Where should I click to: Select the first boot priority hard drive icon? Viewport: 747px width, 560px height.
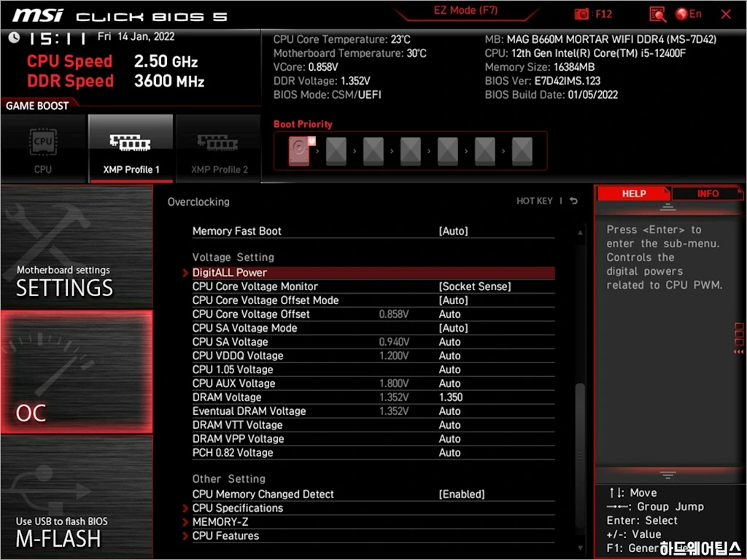coord(299,151)
